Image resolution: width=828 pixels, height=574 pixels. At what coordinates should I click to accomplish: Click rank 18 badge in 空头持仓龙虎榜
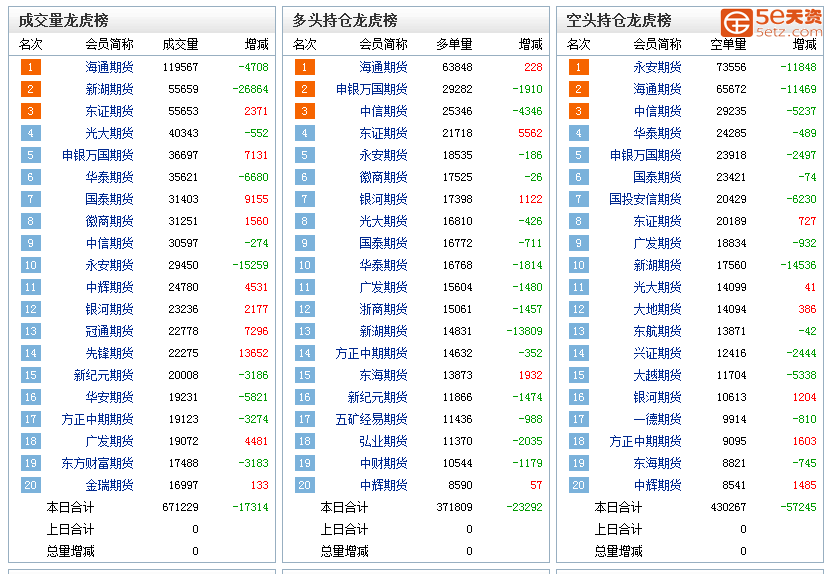pos(579,441)
